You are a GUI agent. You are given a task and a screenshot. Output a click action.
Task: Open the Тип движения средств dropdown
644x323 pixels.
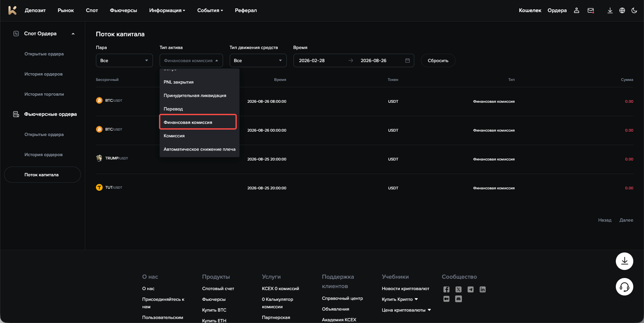point(258,60)
